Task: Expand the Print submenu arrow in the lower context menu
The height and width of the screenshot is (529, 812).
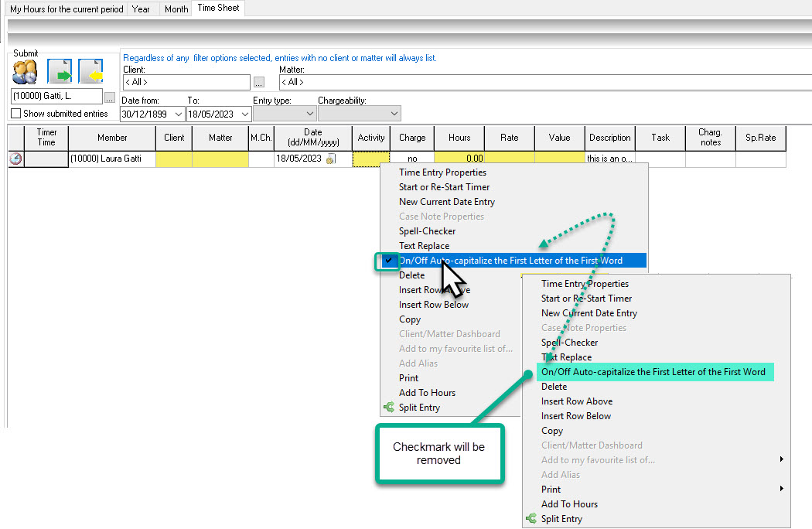Action: pos(781,489)
